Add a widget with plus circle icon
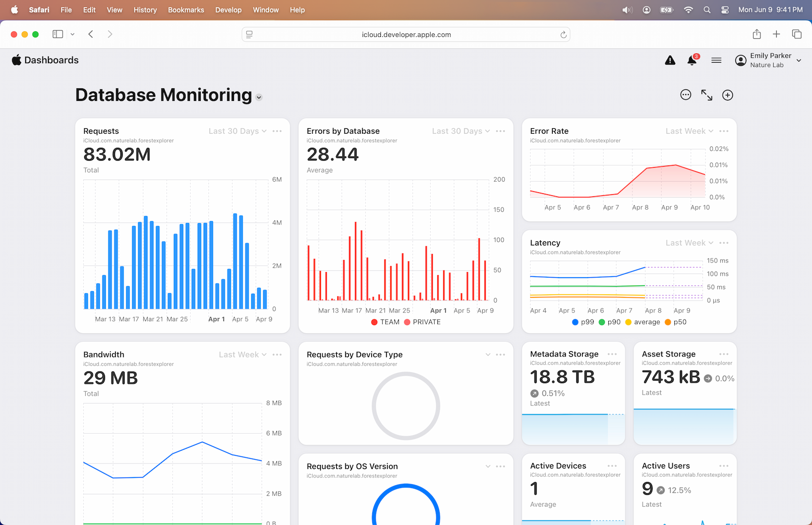The height and width of the screenshot is (525, 812). (727, 95)
